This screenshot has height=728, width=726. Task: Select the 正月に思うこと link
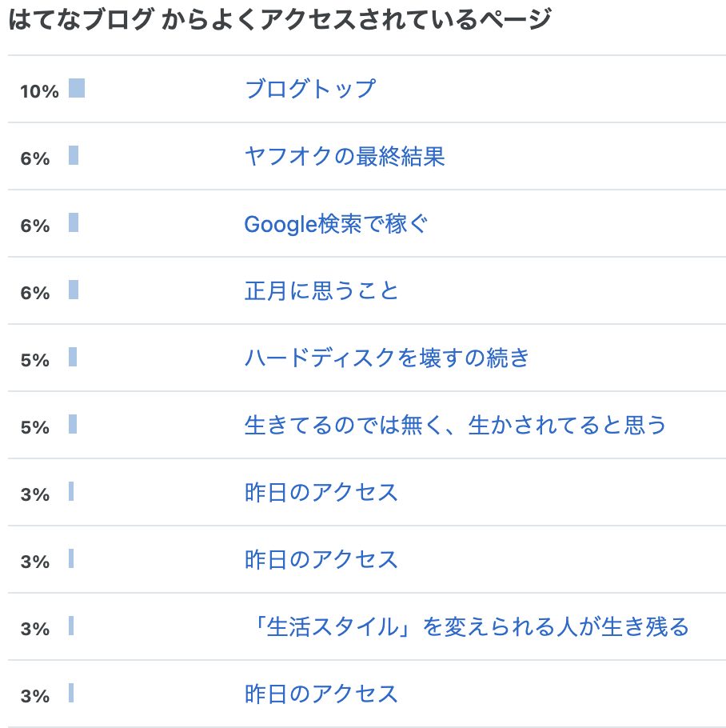coord(321,290)
